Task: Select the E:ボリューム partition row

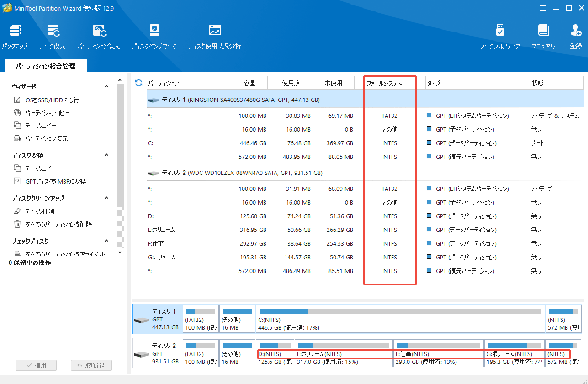Action: (365, 230)
